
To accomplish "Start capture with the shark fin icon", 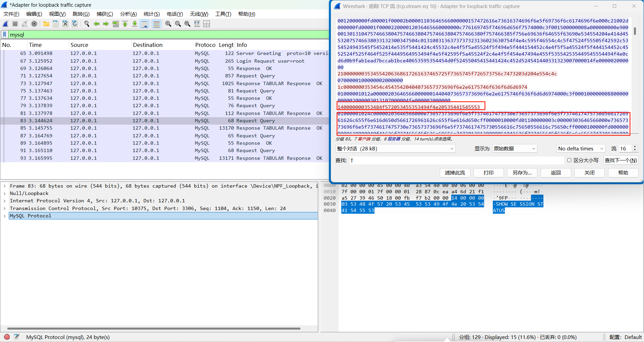I will tap(6, 24).
